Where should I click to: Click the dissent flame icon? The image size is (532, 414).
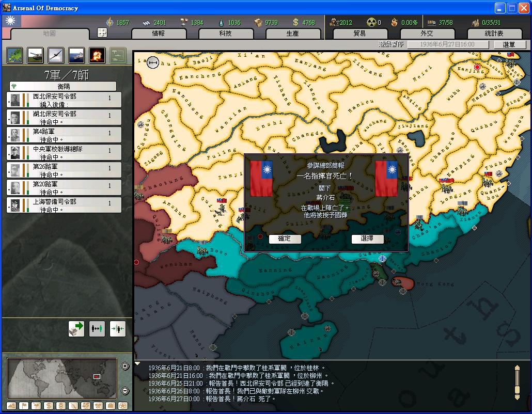coord(394,22)
